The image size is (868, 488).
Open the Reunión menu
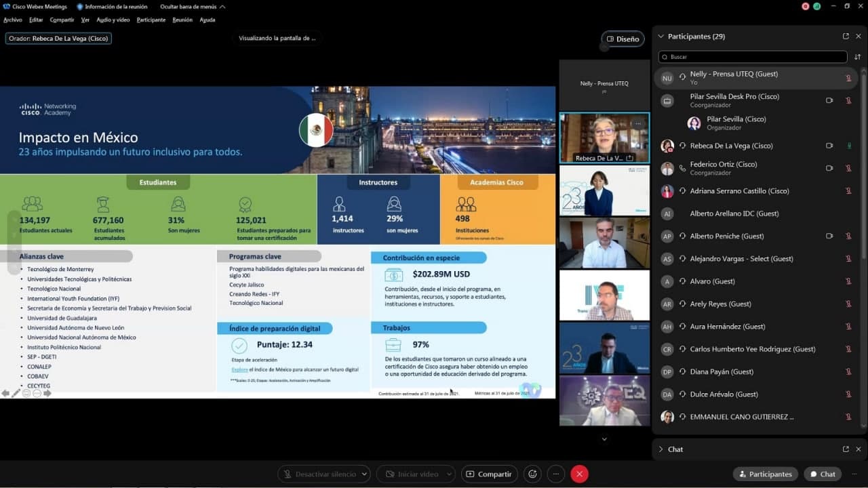pos(182,20)
